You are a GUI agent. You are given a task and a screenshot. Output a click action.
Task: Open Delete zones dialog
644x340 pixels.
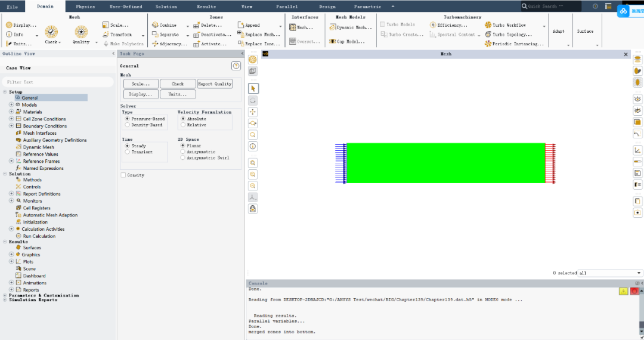208,26
